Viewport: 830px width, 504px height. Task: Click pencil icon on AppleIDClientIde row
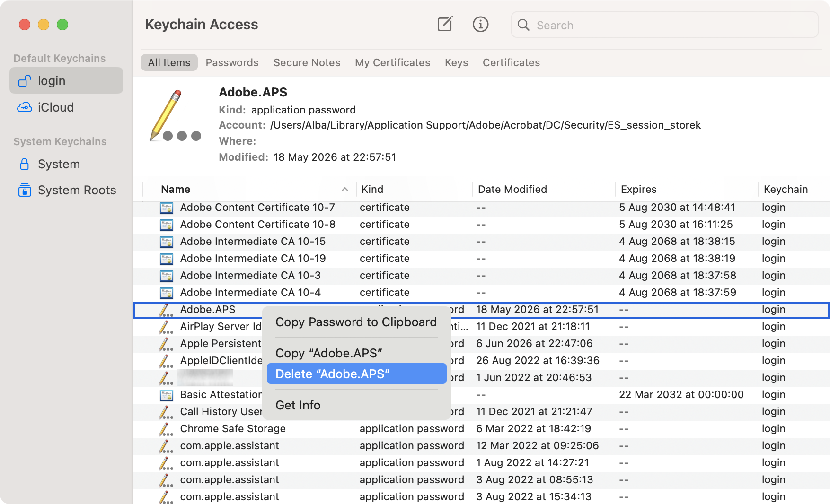166,361
